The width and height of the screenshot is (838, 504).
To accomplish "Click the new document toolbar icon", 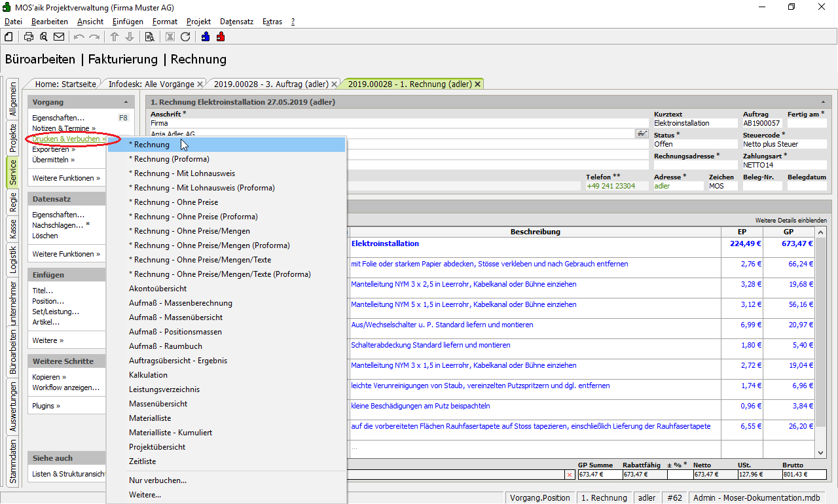I will [9, 37].
